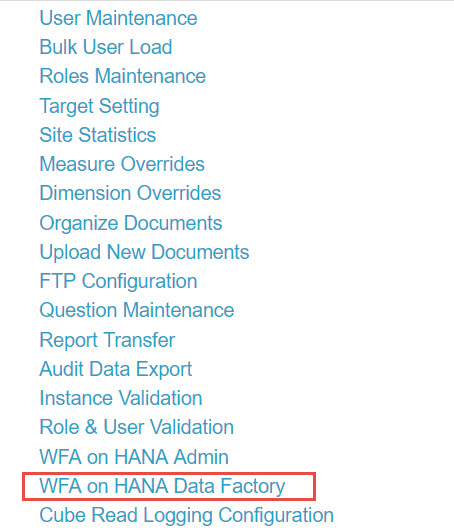Open Bulk User Load
454x530 pixels.
106,47
